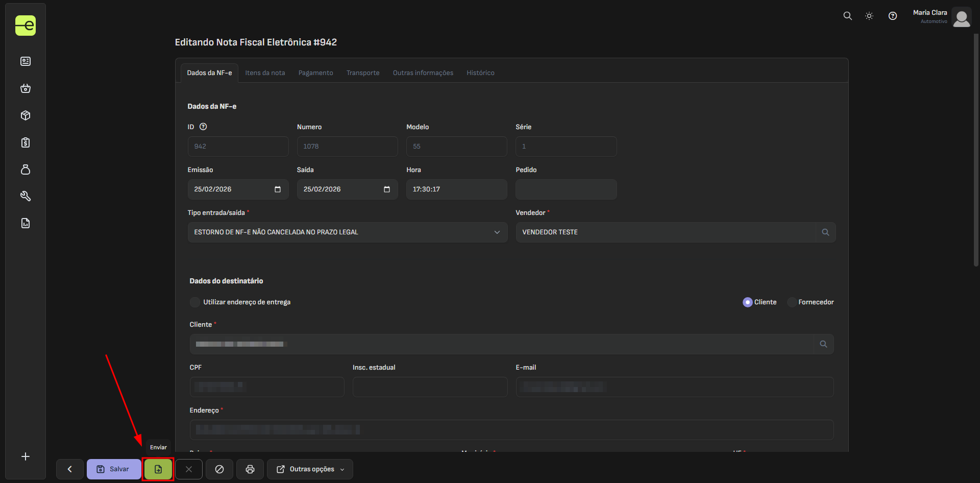Open the Outras opções dropdown menu

click(x=310, y=469)
